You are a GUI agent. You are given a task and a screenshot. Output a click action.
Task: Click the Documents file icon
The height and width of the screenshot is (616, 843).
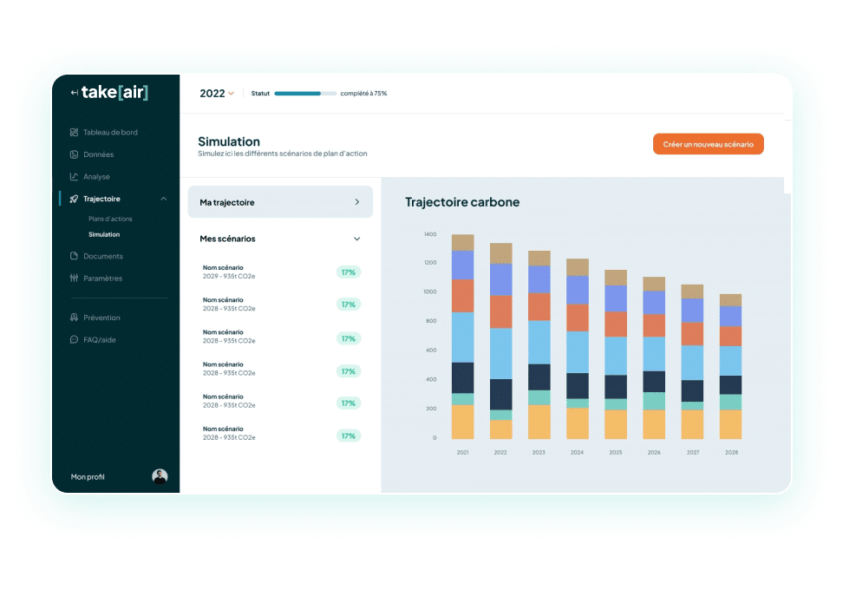click(x=75, y=256)
